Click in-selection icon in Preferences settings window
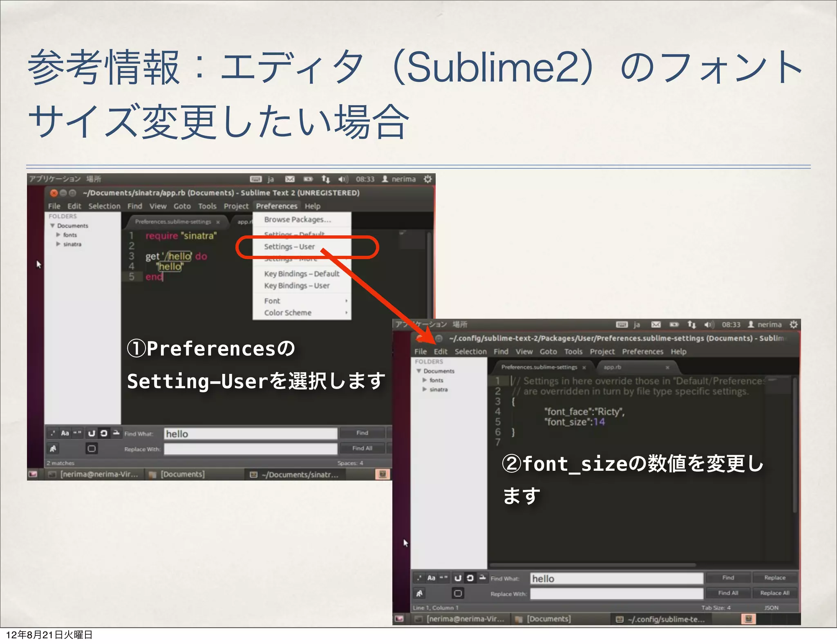 [x=482, y=578]
